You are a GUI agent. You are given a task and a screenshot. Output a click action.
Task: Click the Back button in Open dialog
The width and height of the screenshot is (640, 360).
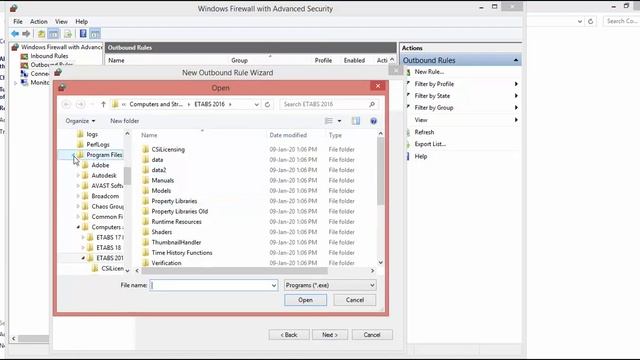pyautogui.click(x=66, y=104)
